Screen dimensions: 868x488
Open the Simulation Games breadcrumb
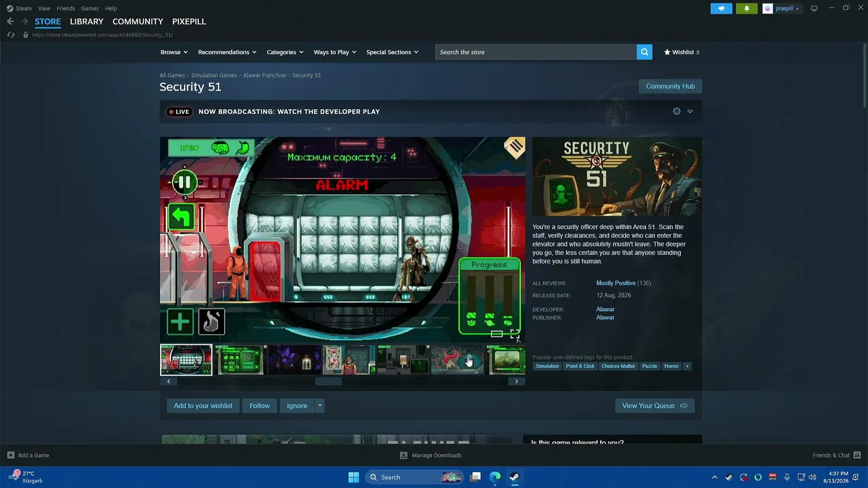click(x=214, y=75)
